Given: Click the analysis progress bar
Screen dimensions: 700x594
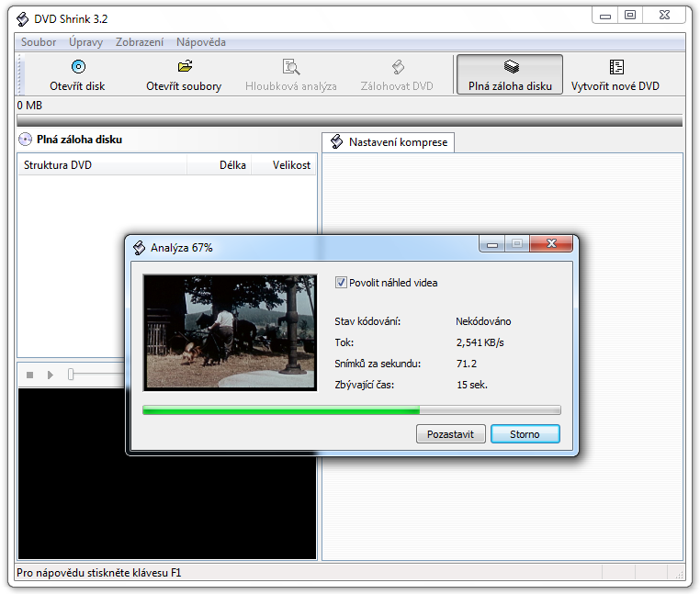Looking at the screenshot, I should [351, 410].
